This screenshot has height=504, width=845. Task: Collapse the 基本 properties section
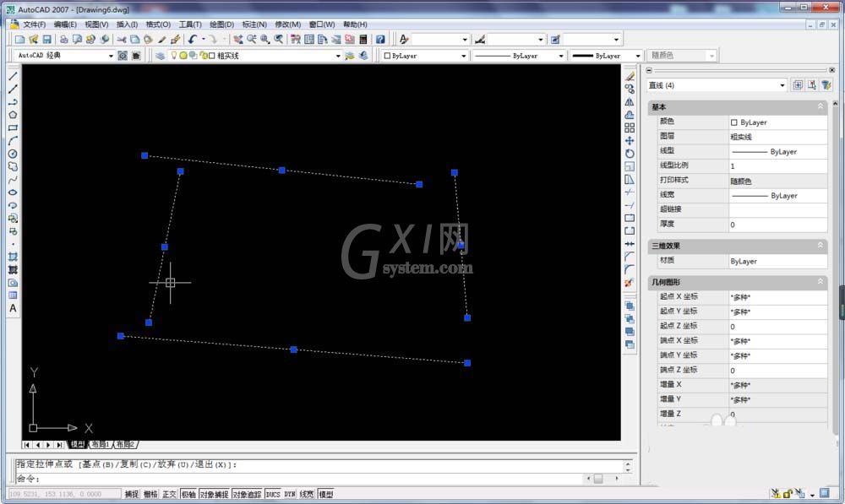click(x=820, y=106)
